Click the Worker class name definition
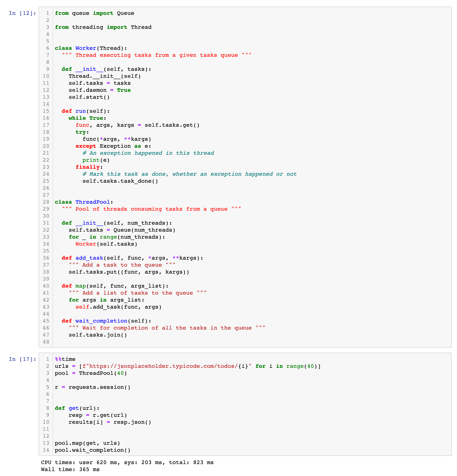 (x=86, y=48)
